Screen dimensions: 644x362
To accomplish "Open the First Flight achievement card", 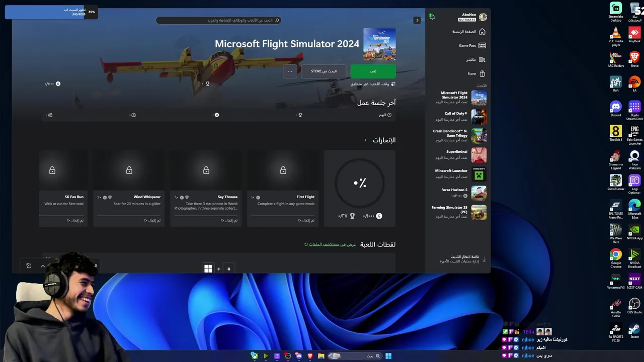I will [283, 189].
